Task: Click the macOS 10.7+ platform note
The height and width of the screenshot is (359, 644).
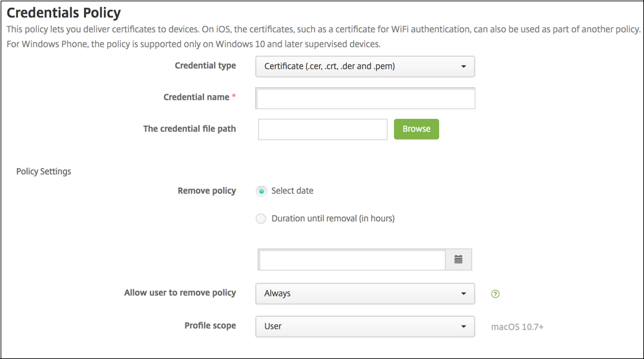Action: point(517,327)
